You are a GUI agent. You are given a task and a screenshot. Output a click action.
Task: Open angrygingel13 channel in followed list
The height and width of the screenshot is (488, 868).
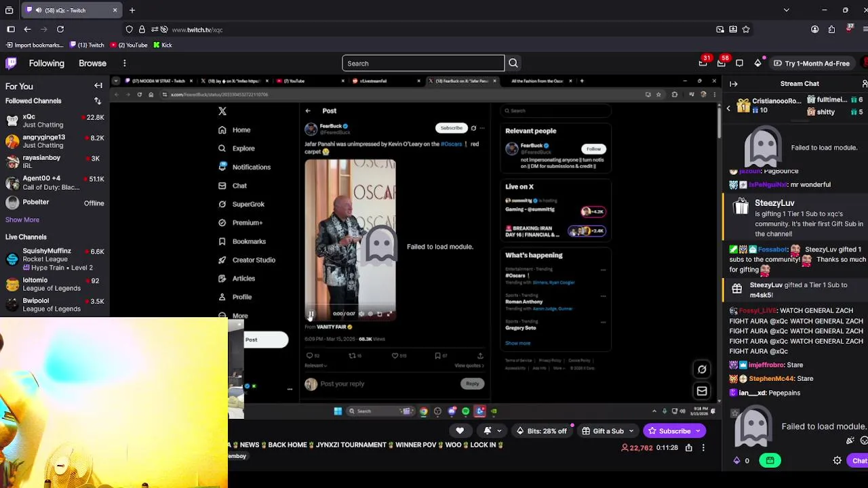[x=54, y=141]
